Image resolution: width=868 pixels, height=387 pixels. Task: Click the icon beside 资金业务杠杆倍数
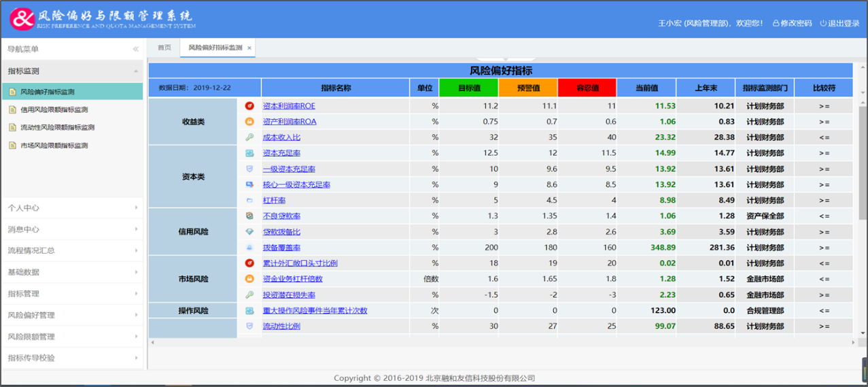point(249,279)
